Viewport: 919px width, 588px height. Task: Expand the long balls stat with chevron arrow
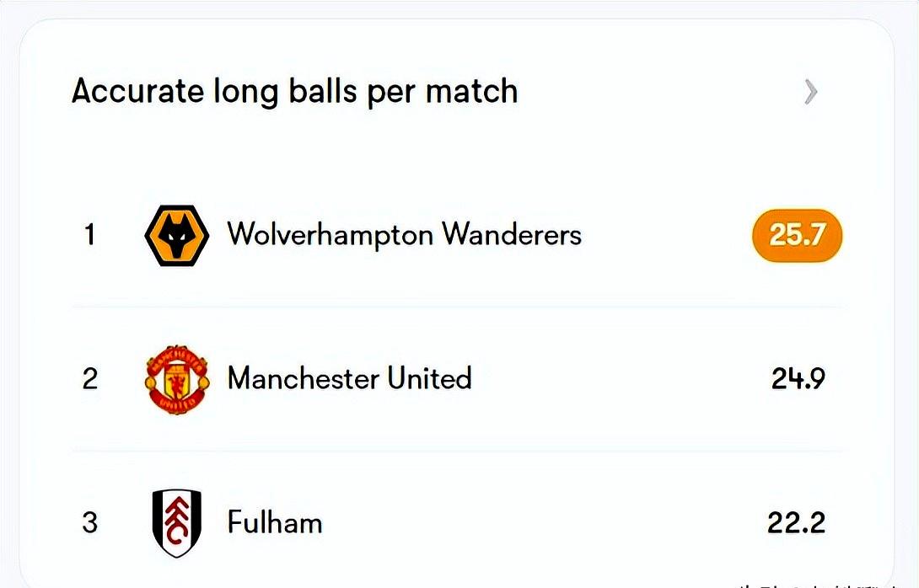click(x=810, y=91)
